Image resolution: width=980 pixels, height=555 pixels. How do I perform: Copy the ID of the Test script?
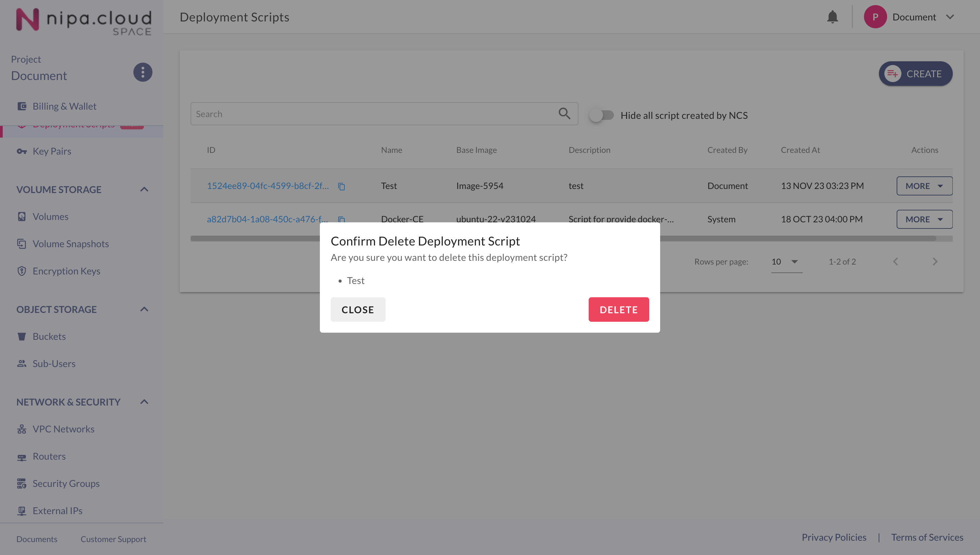341,186
